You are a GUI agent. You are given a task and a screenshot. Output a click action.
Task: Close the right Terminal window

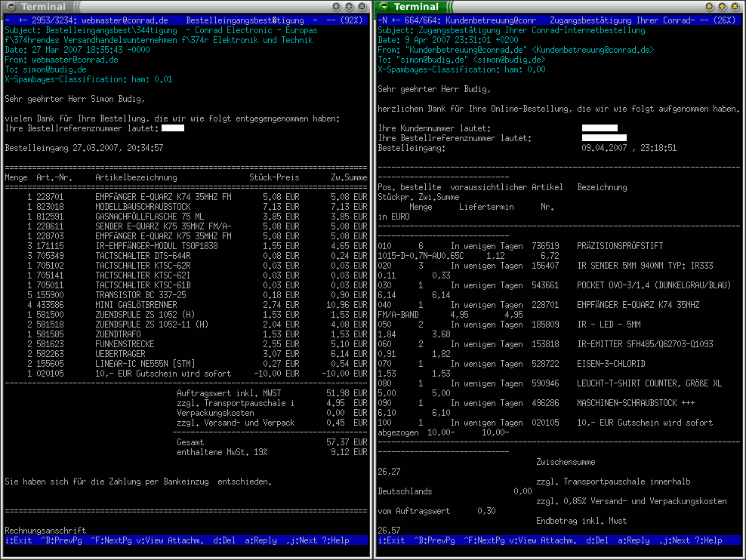click(735, 7)
